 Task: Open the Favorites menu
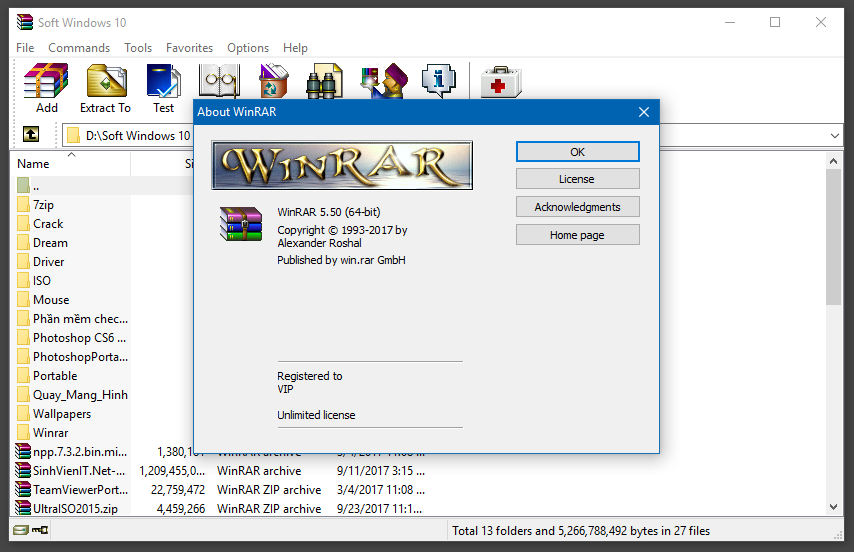(x=189, y=48)
